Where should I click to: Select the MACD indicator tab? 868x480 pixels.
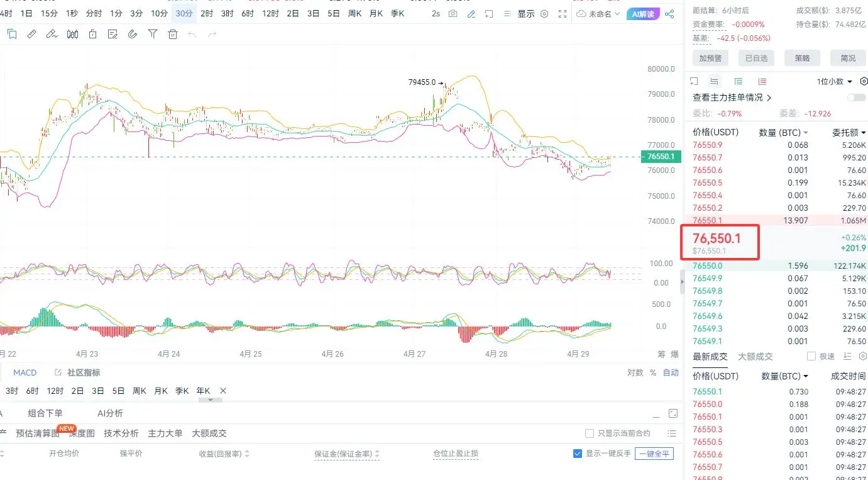(x=25, y=372)
